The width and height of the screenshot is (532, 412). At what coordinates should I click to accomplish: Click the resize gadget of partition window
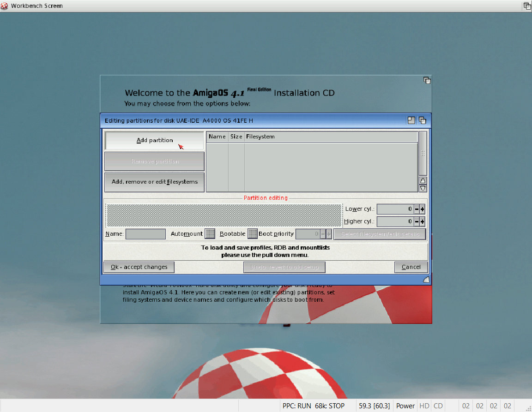(426, 280)
